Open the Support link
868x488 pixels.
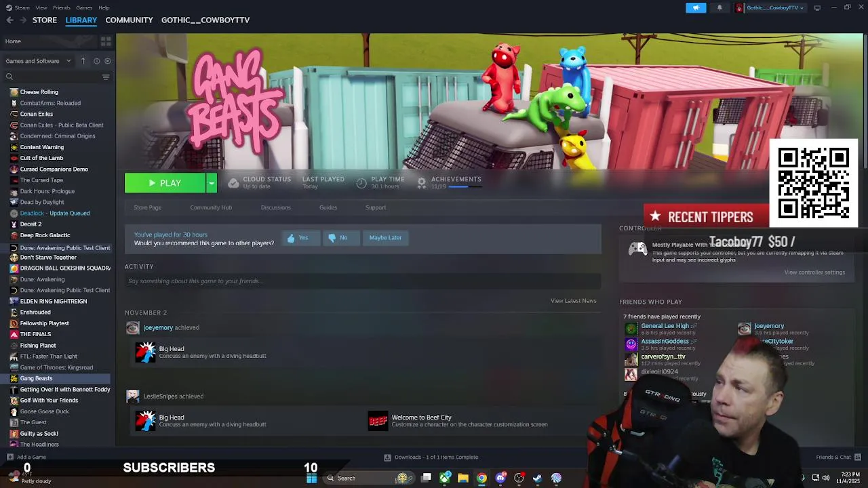click(x=376, y=207)
